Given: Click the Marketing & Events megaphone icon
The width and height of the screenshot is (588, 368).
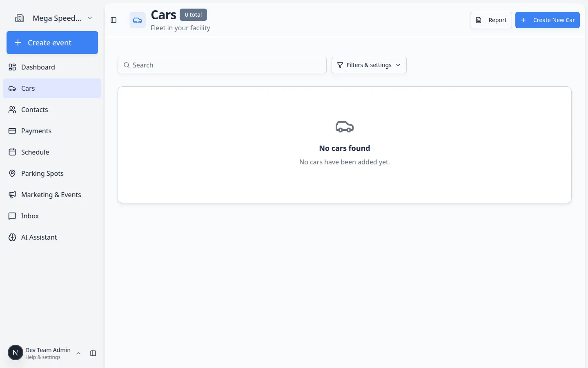Looking at the screenshot, I should point(12,195).
